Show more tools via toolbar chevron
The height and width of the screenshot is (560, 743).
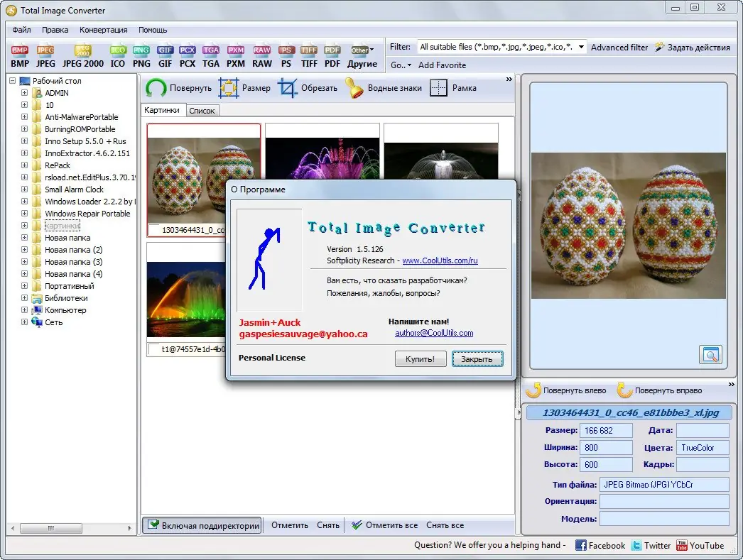click(x=509, y=79)
